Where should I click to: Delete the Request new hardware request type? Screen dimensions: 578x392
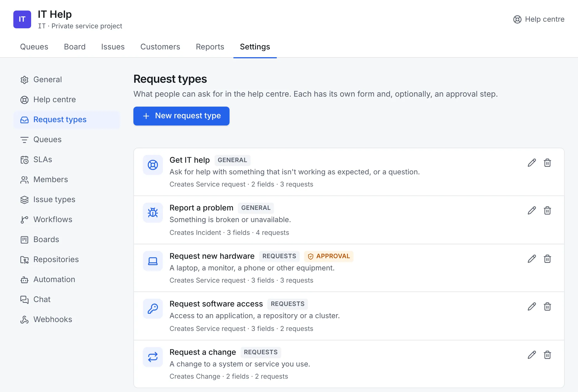pos(547,259)
